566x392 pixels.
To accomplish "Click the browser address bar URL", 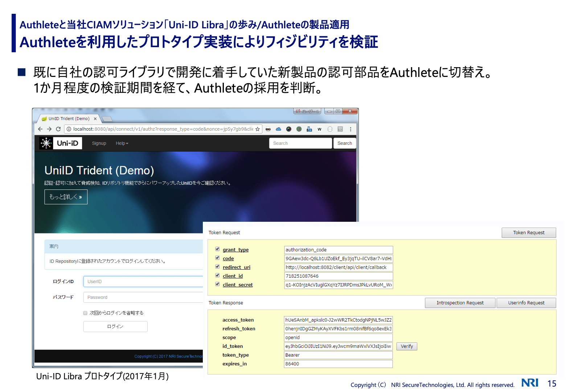I will (x=163, y=129).
